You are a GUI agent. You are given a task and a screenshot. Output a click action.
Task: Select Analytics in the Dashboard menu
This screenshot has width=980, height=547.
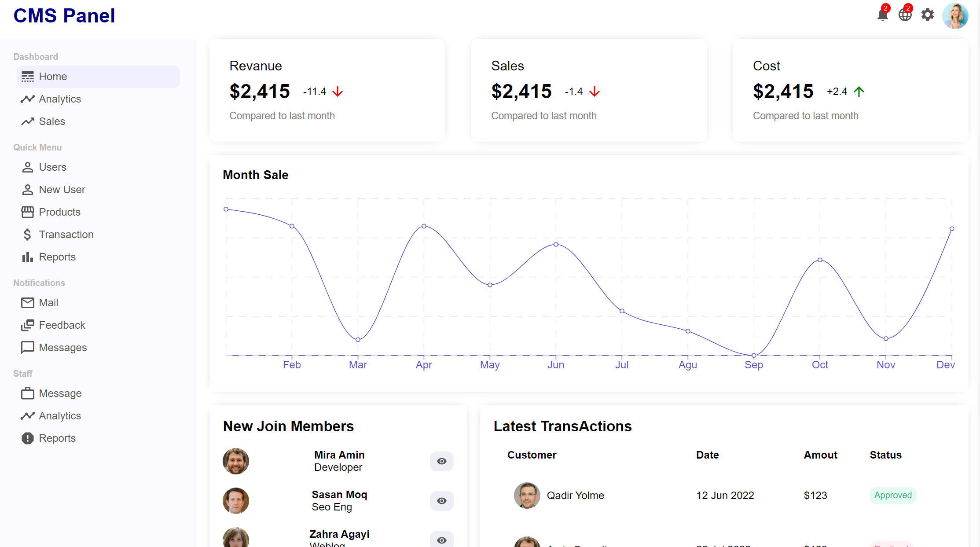click(x=60, y=99)
